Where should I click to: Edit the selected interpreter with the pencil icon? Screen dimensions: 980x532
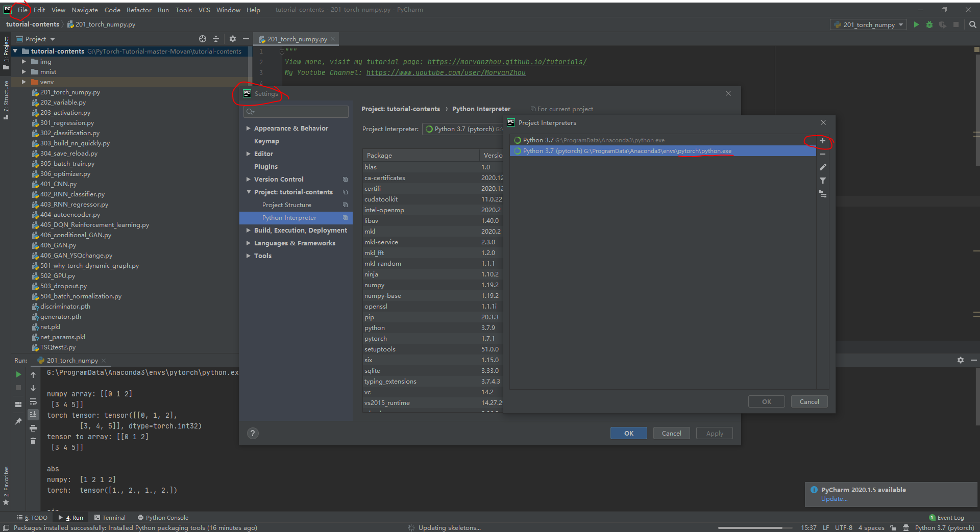823,167
